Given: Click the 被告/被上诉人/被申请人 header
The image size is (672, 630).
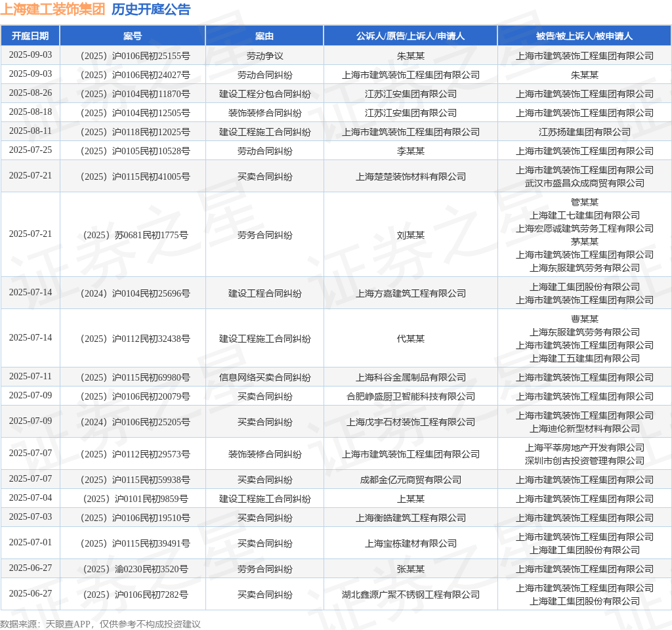Looking at the screenshot, I should (x=584, y=36).
